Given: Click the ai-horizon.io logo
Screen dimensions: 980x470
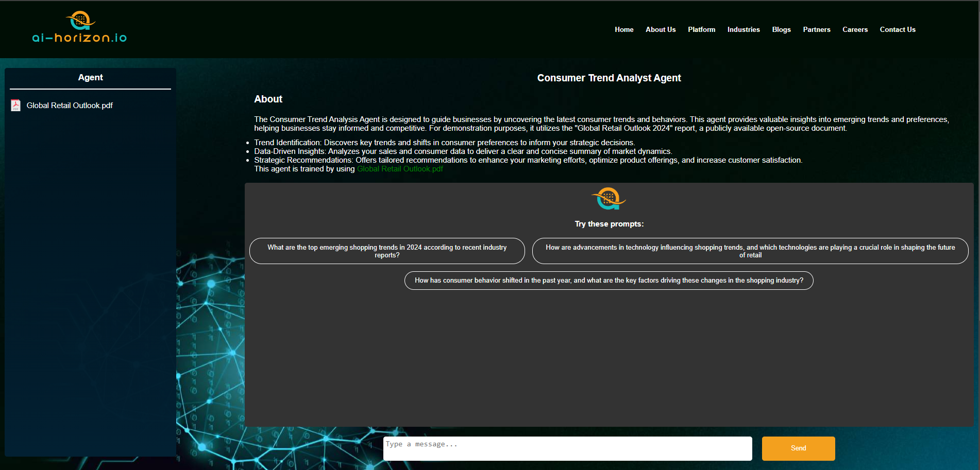Looking at the screenshot, I should tap(79, 27).
